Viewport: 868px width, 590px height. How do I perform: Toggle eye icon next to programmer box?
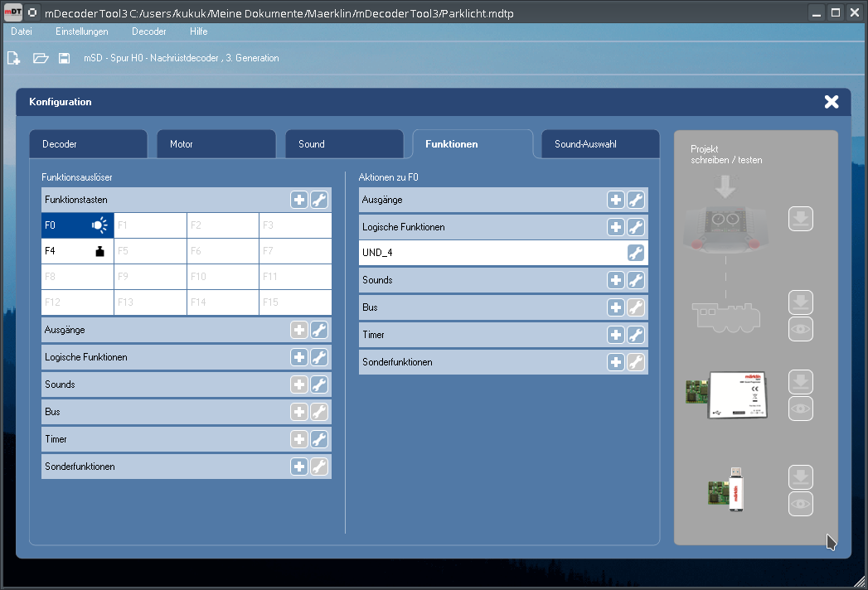click(800, 409)
